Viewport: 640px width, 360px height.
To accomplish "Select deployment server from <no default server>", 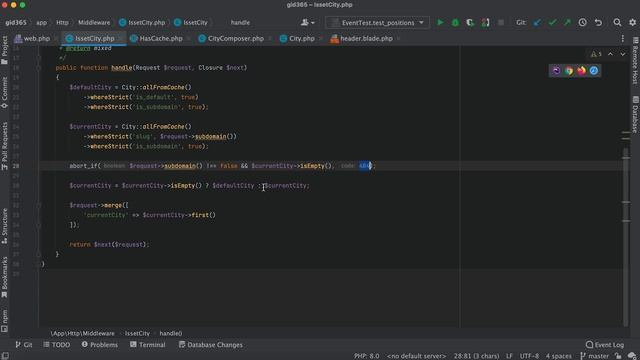I will click(416, 356).
